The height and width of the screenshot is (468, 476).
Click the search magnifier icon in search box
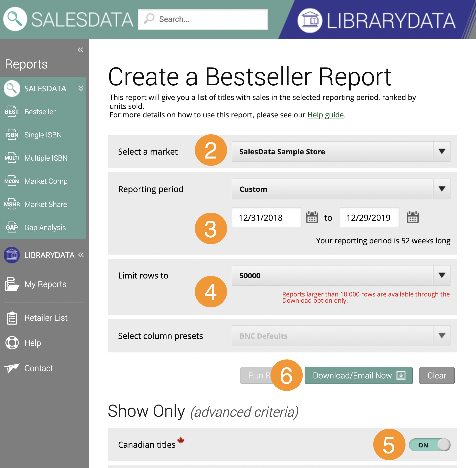point(149,19)
